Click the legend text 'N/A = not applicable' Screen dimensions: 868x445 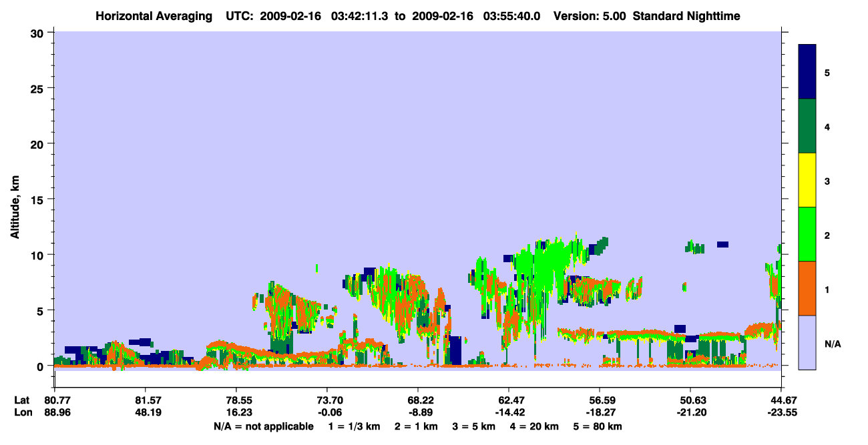click(x=263, y=426)
